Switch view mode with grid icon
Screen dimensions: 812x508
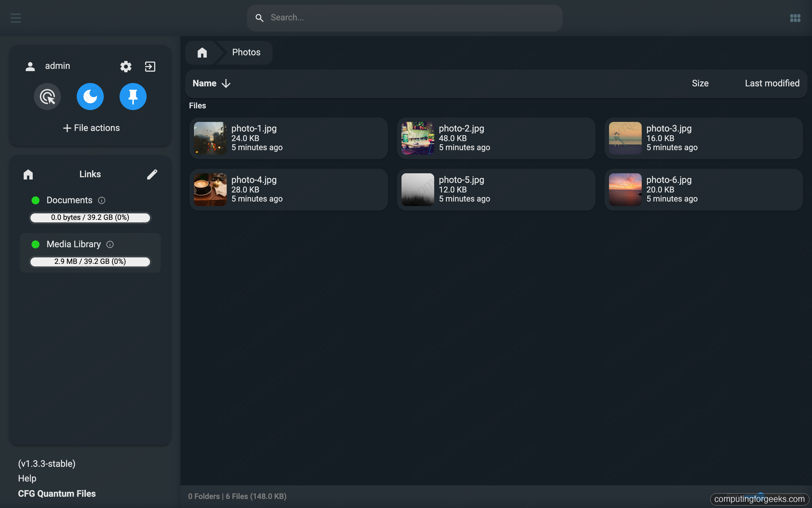pos(795,18)
